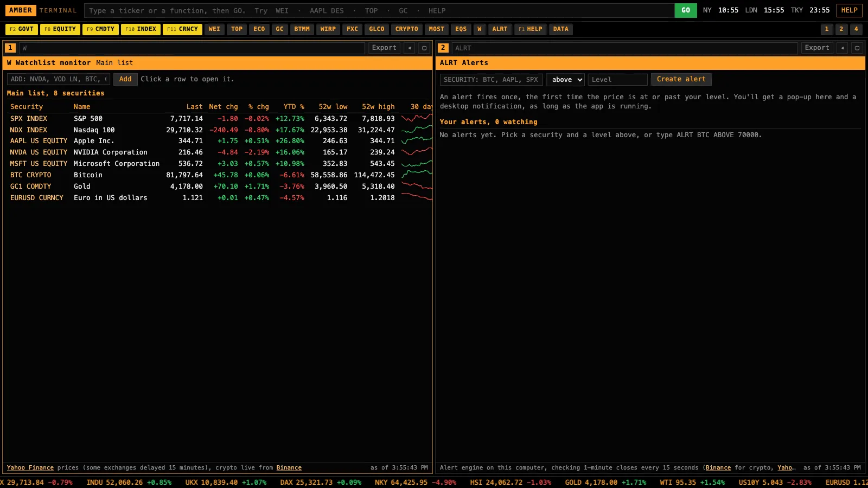Click the green GO button
This screenshot has width=868, height=488.
(x=686, y=10)
